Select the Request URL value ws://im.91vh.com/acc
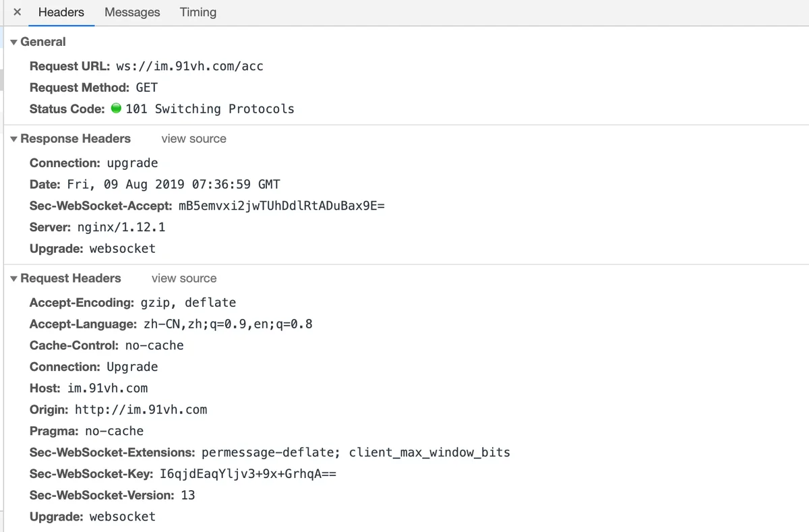The height and width of the screenshot is (532, 809). [x=189, y=66]
